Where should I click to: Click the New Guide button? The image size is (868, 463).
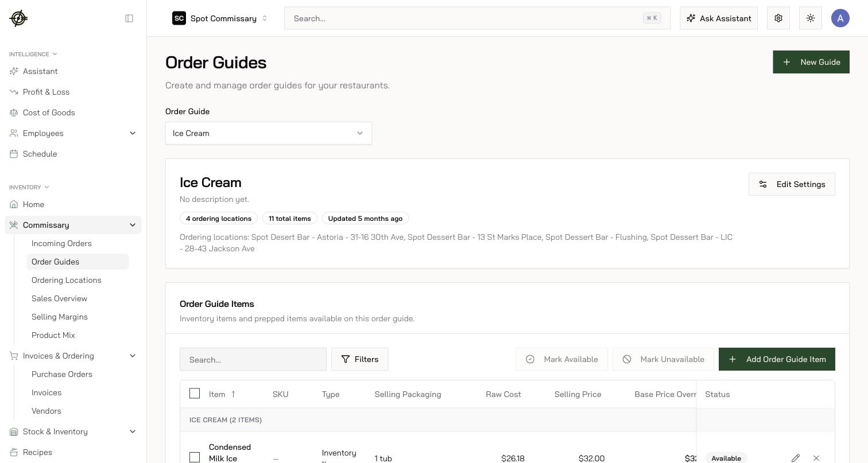(x=811, y=62)
